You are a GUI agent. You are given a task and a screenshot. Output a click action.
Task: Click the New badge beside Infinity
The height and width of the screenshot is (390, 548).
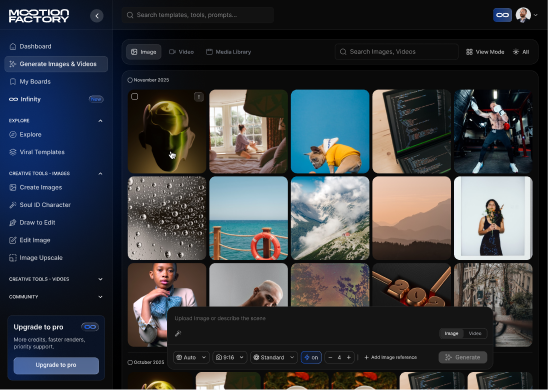(96, 99)
